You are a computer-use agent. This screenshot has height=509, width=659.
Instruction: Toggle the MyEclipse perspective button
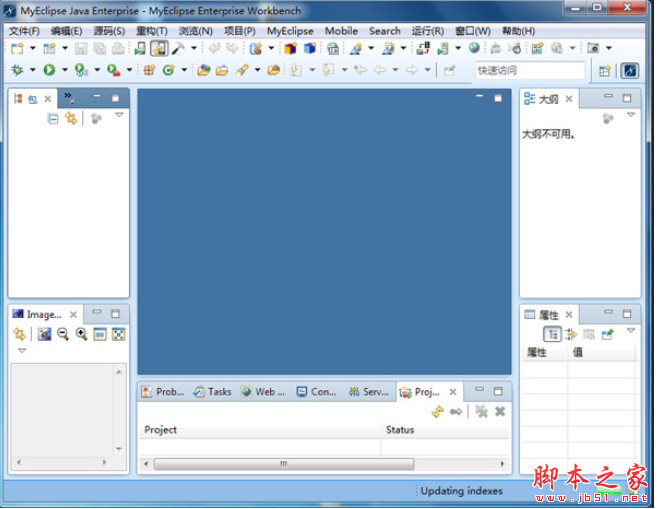(x=630, y=71)
